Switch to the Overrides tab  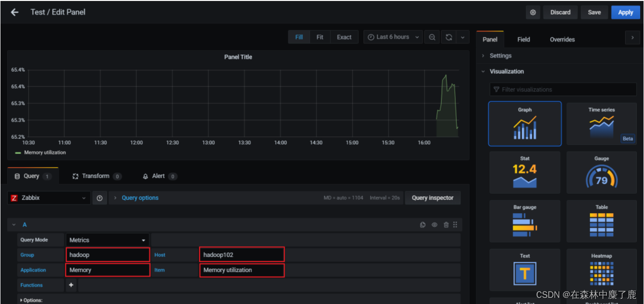(x=562, y=39)
